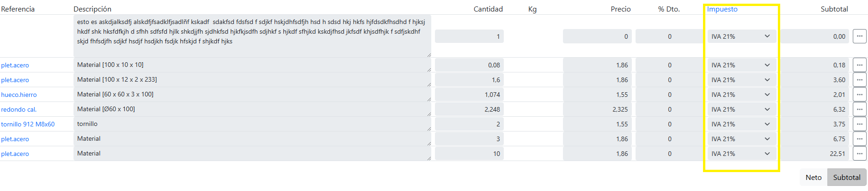Click the Impuesto column header
868x191 pixels.
click(x=722, y=9)
